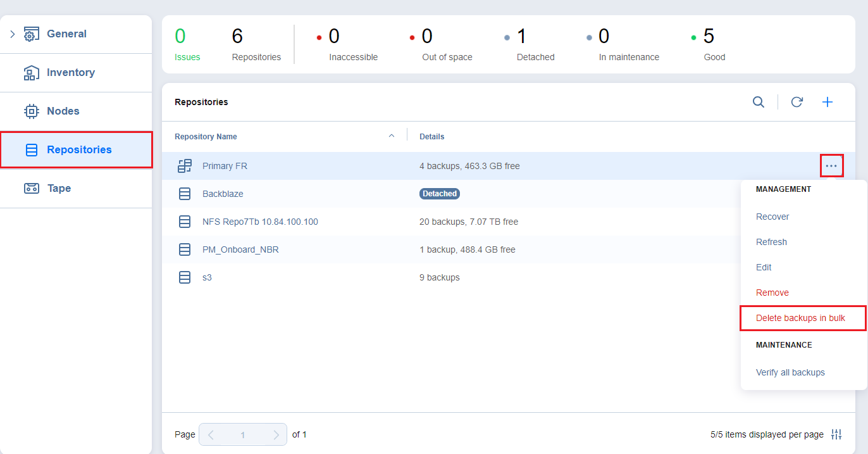868x454 pixels.
Task: Click the s3 repository icon
Action: pyautogui.click(x=185, y=277)
